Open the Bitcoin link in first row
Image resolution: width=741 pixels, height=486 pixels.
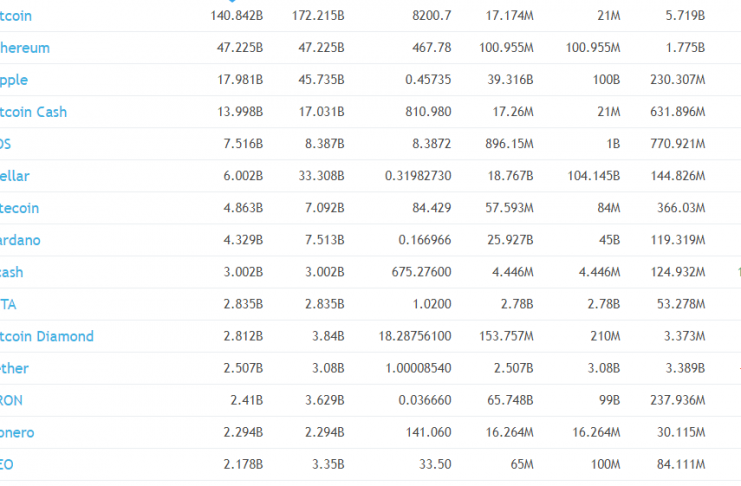click(16, 16)
